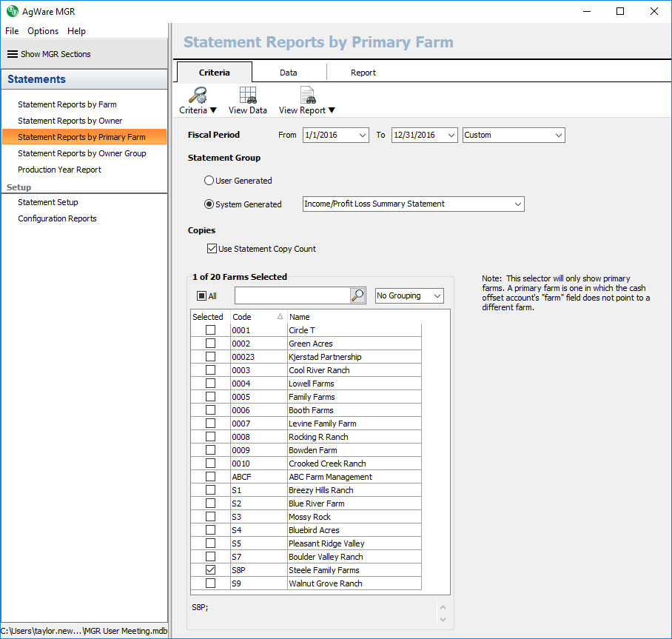Select the User Generated radio button
Viewport: 672px width, 639px height.
209,181
